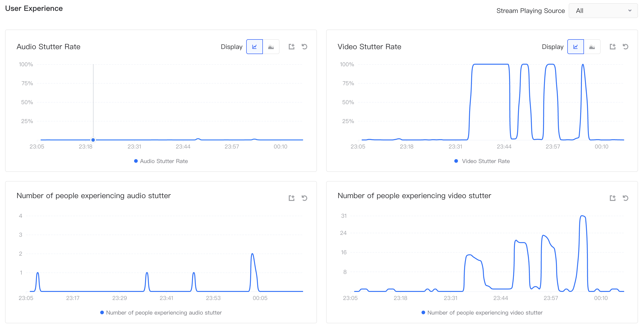644x327 pixels.
Task: Export the video stutter people count chart
Action: [x=613, y=198]
